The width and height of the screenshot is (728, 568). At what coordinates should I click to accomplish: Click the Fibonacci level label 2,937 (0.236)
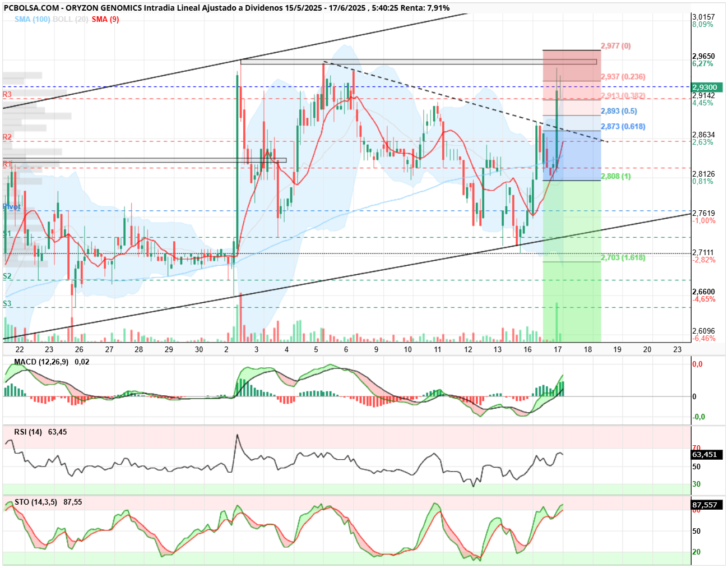623,77
